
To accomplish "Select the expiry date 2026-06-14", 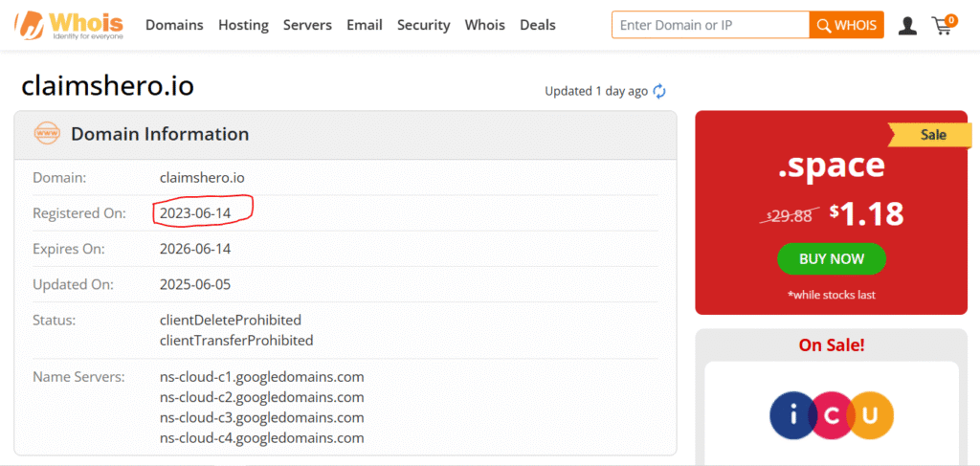I will click(195, 249).
